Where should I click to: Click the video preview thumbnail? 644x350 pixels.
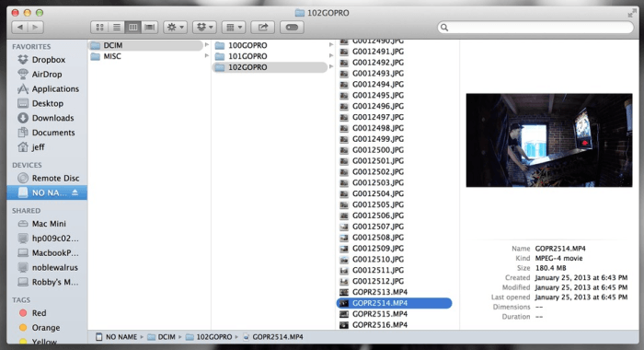coord(549,140)
